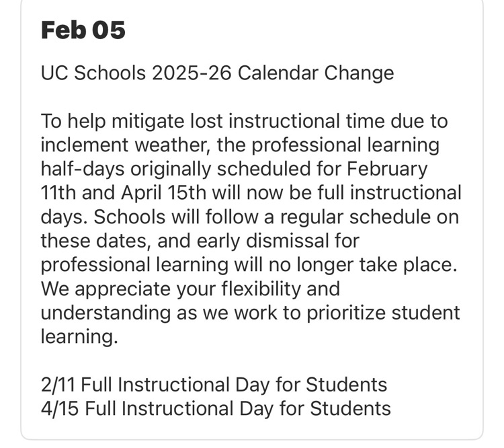The width and height of the screenshot is (504, 448).
Task: Click the phrase "prioritize student"
Action: coord(376,312)
